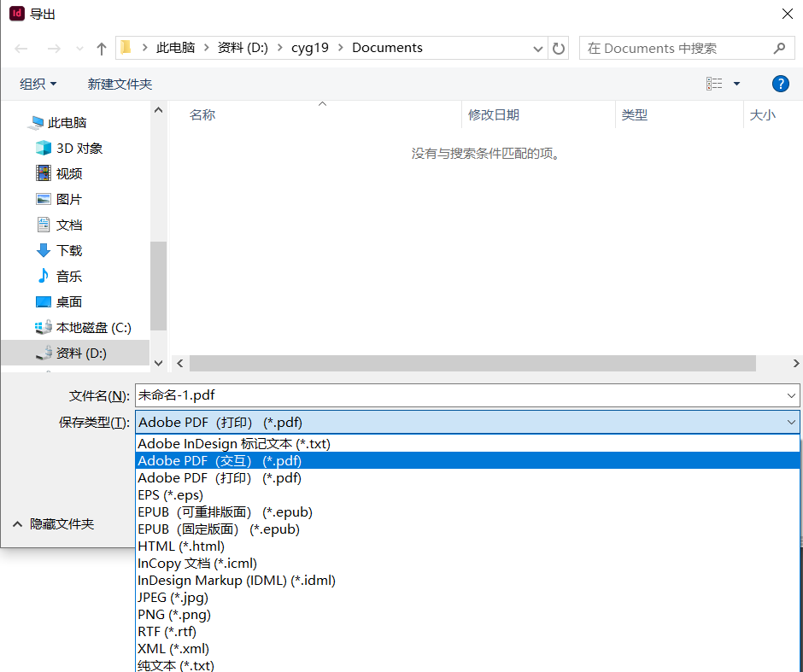Collapse the 保存类型 combo box
803x672 pixels.
click(x=791, y=423)
